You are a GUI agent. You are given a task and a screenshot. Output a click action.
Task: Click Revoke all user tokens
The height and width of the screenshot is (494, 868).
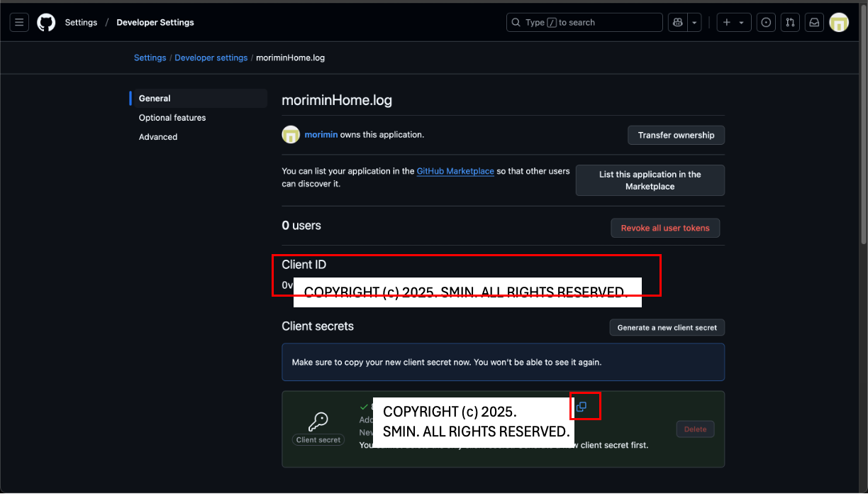coord(665,228)
